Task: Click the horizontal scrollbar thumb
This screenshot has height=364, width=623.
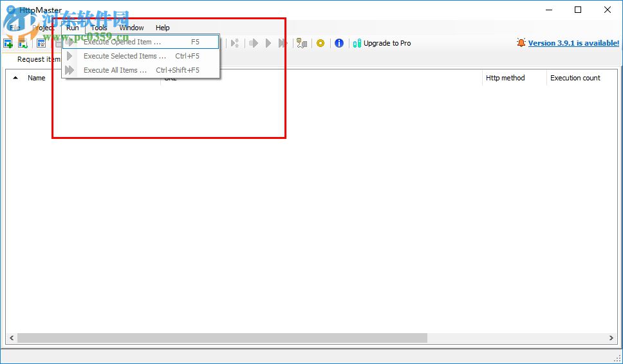Action: 222,338
